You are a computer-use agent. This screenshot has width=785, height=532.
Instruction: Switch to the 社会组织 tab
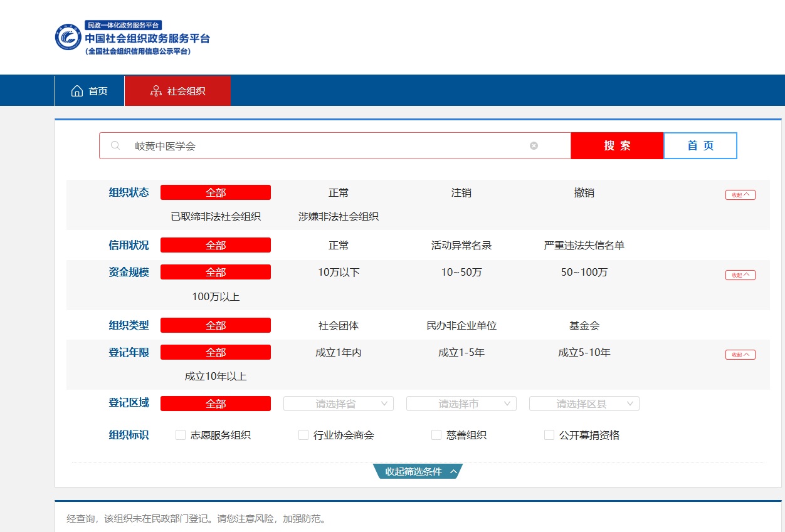pos(178,91)
